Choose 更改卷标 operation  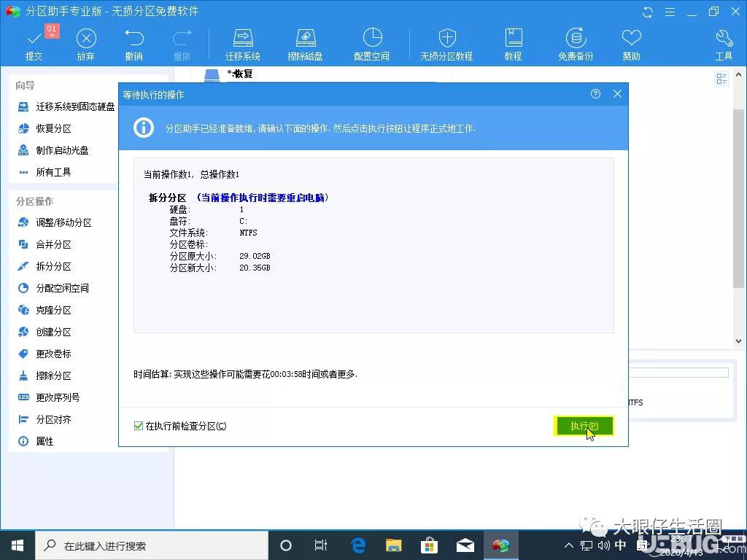pos(44,354)
